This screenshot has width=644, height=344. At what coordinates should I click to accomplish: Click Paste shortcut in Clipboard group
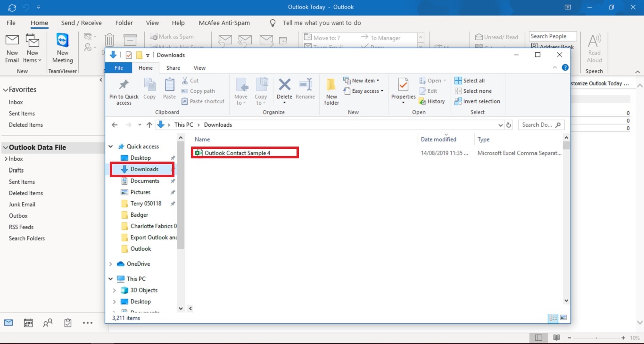(x=203, y=101)
